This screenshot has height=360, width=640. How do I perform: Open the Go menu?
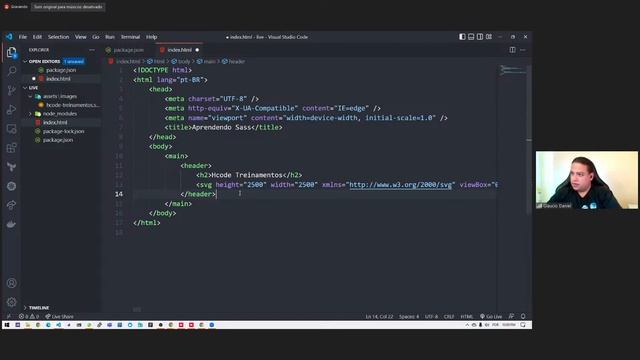coord(96,37)
